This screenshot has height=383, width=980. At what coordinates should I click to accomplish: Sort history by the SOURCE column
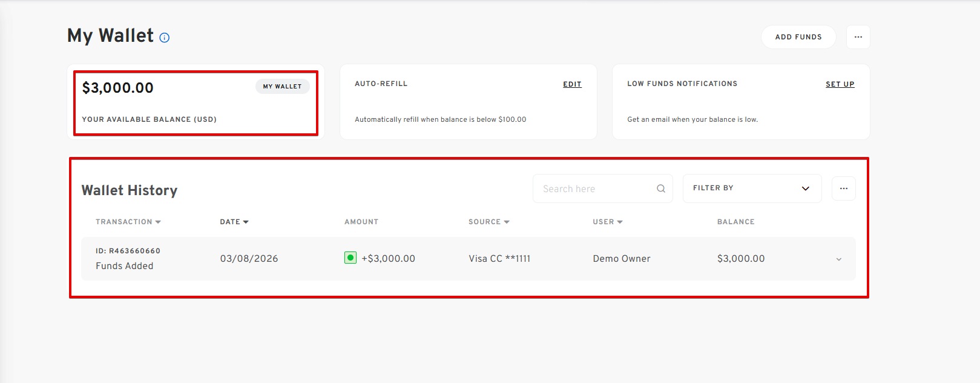488,222
